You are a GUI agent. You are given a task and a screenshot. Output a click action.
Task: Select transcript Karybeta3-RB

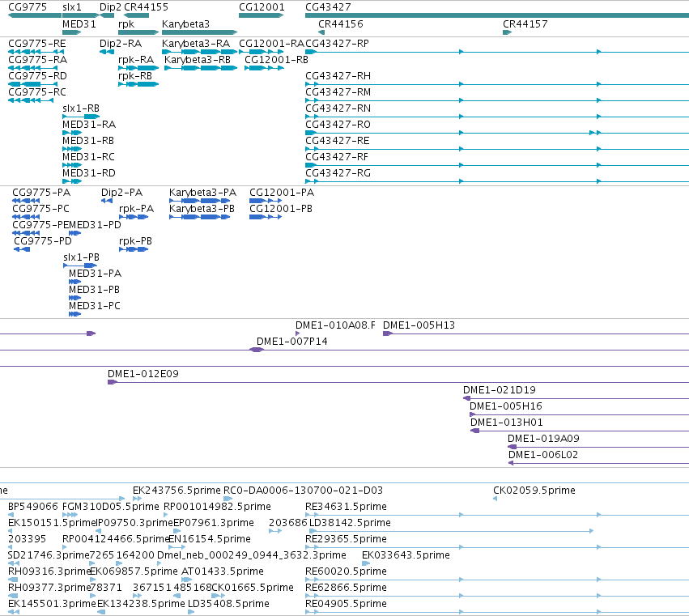coord(198,60)
